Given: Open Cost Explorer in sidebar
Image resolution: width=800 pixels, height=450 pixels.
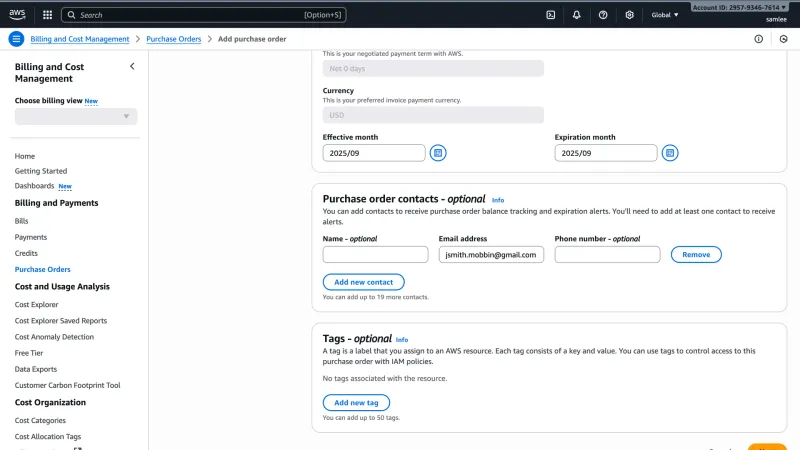Looking at the screenshot, I should (x=36, y=305).
